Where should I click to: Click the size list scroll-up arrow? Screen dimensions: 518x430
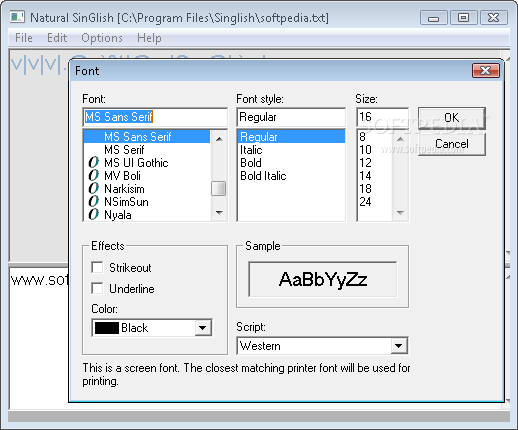pyautogui.click(x=400, y=138)
